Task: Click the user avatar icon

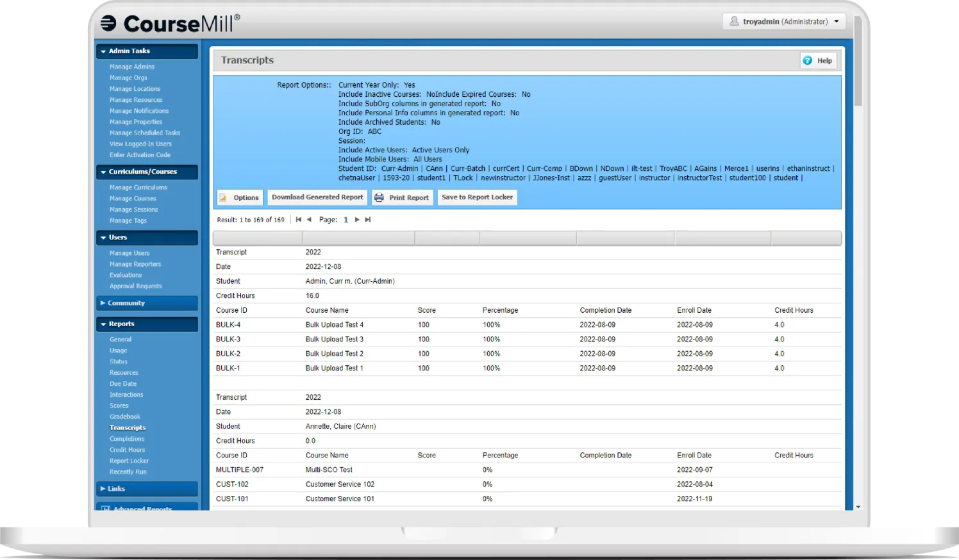Action: tap(734, 21)
